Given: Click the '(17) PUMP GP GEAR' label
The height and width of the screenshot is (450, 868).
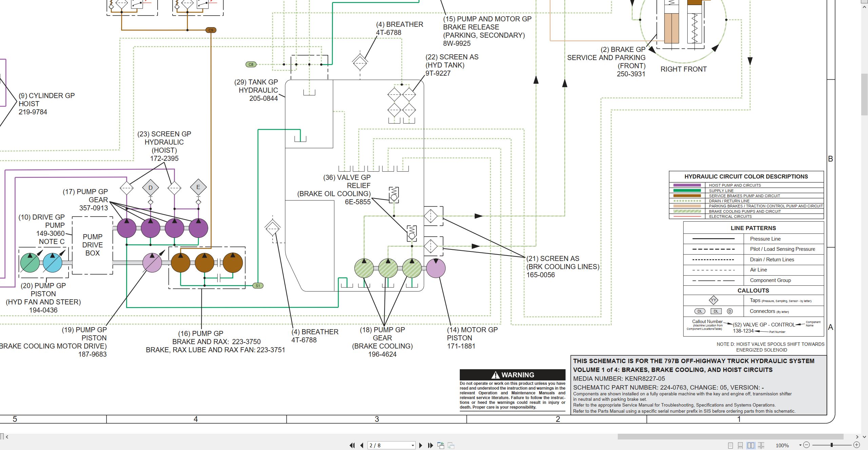Looking at the screenshot, I should click(x=85, y=200).
